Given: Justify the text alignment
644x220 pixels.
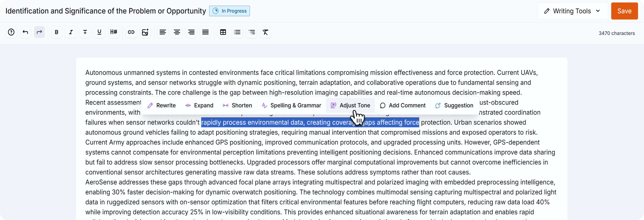Looking at the screenshot, I should click(x=205, y=32).
